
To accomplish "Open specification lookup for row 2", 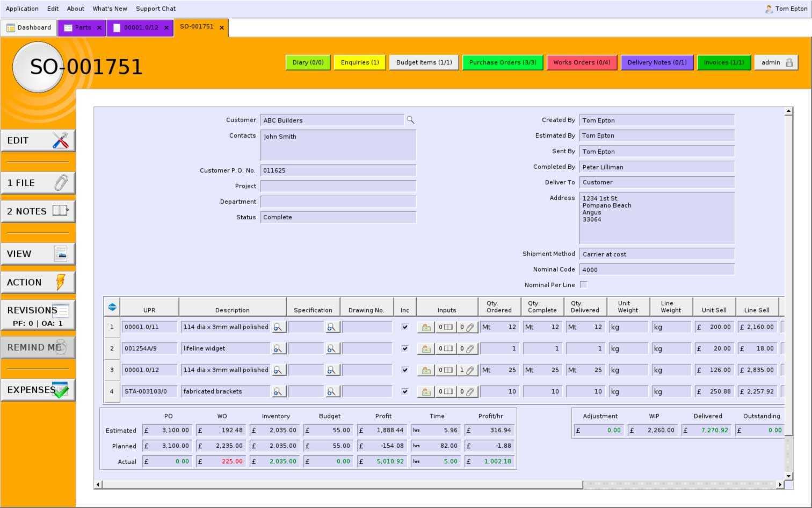I will coord(332,349).
